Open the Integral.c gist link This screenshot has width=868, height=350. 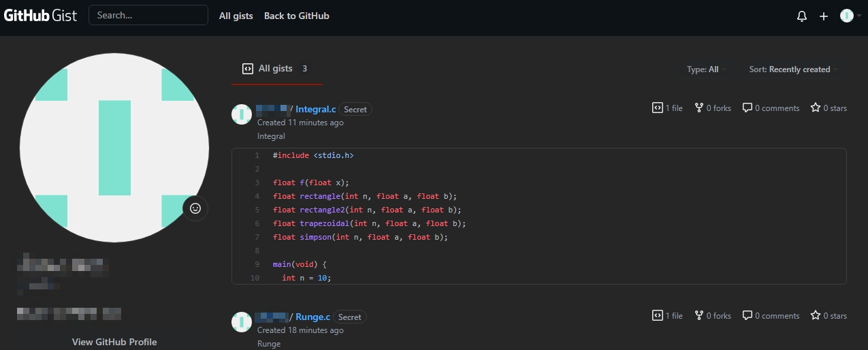(x=316, y=109)
